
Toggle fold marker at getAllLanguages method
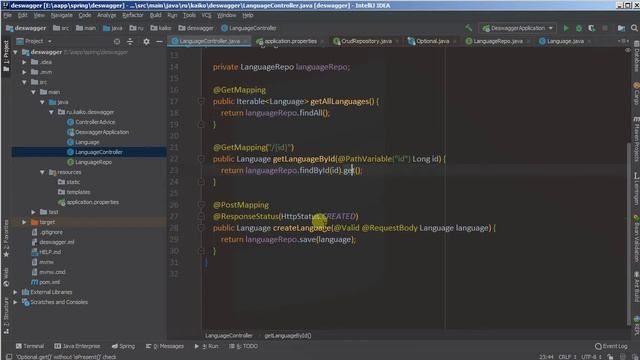click(201, 101)
